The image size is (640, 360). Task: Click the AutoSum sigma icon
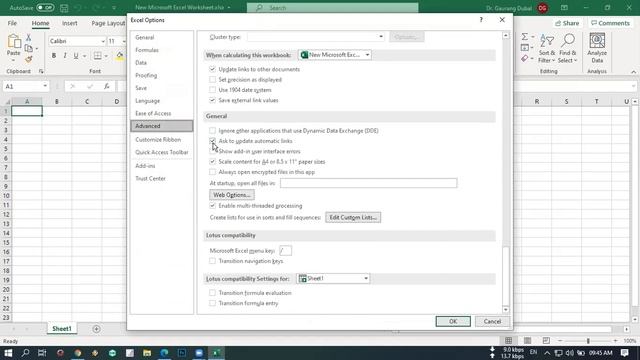525,37
